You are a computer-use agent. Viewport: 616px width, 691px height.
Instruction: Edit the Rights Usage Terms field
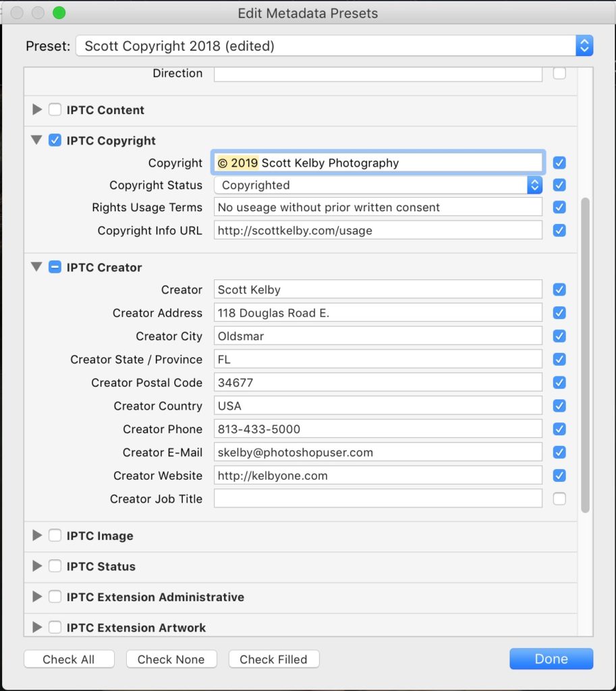pos(378,207)
